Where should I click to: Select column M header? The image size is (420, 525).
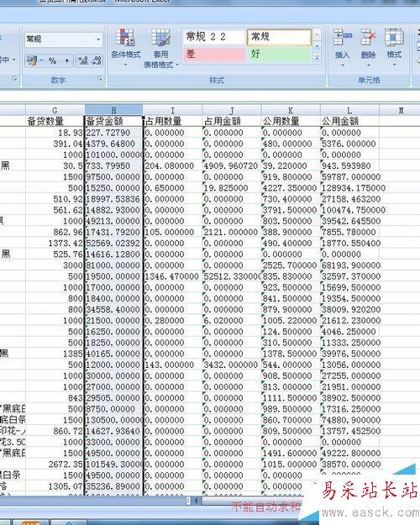400,110
